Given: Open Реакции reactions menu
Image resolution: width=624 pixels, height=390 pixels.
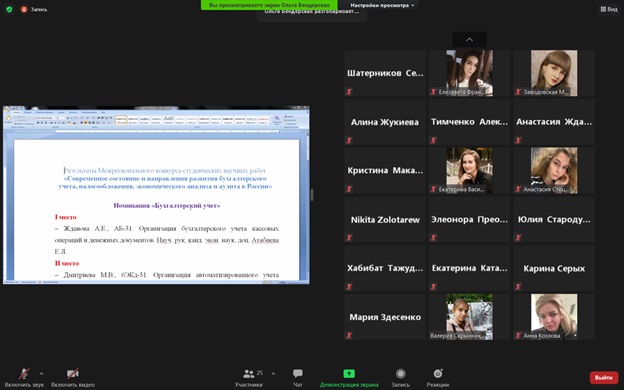Looking at the screenshot, I should [x=438, y=378].
